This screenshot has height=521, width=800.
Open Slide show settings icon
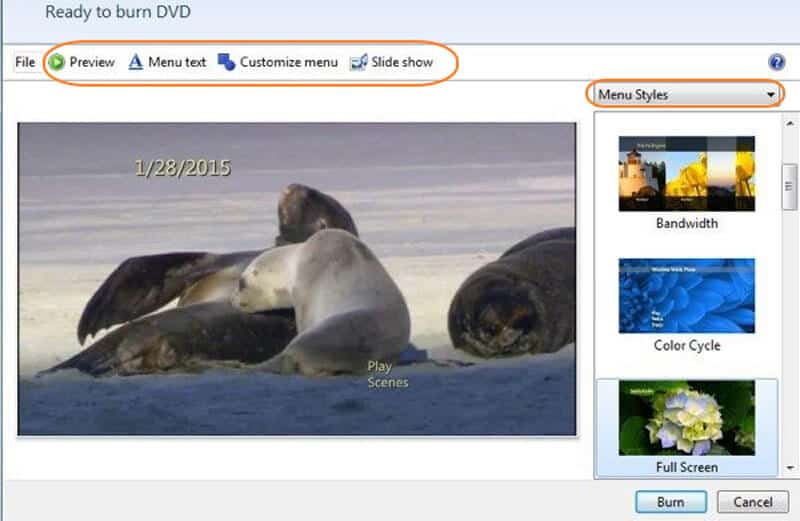(x=359, y=62)
